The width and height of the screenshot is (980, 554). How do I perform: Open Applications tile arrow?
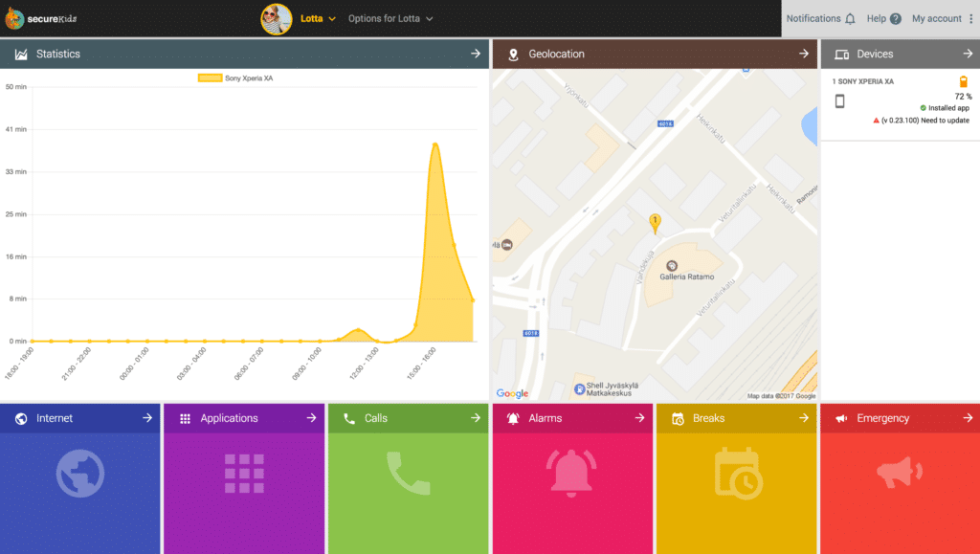311,418
